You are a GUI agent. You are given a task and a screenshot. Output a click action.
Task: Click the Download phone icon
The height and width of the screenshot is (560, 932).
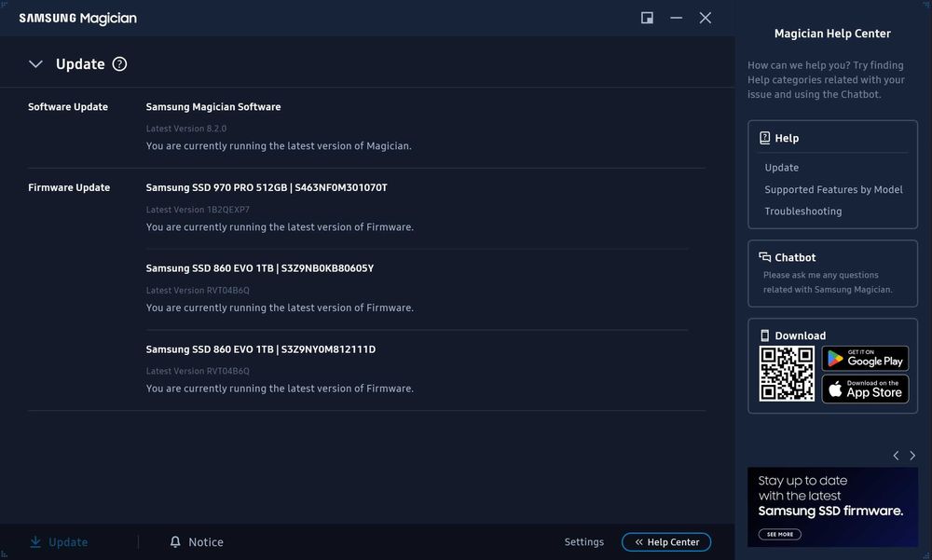pyautogui.click(x=765, y=335)
